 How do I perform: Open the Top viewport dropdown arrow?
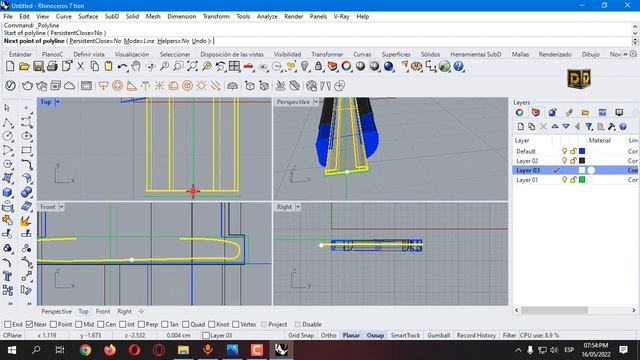[x=58, y=102]
